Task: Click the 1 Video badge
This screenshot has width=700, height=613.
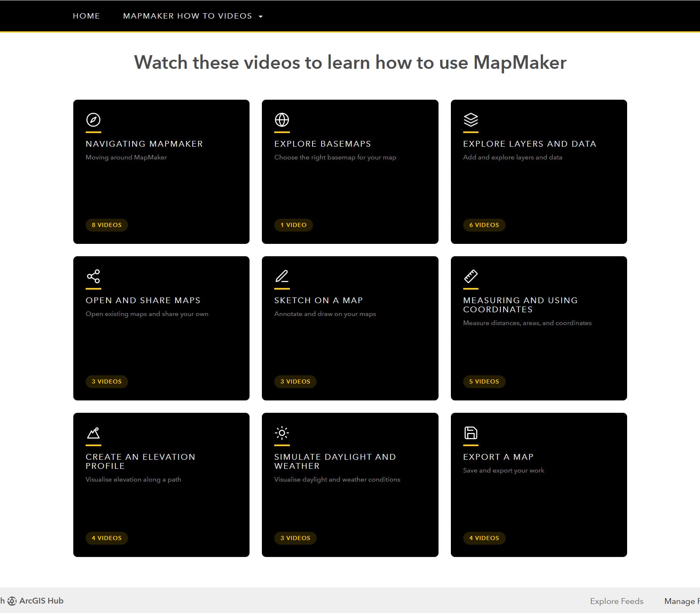Action: 294,225
